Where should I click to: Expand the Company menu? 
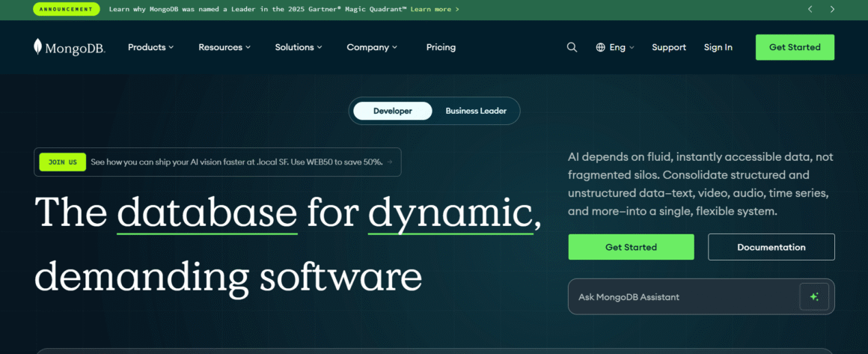tap(372, 47)
